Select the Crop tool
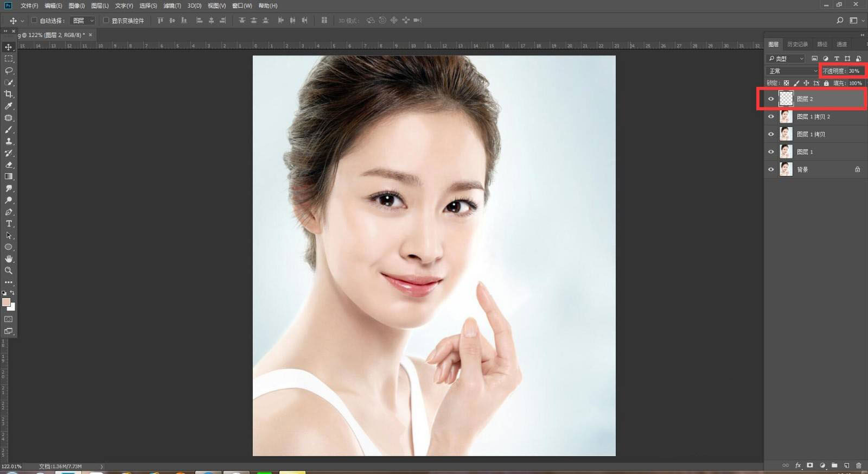 point(9,94)
